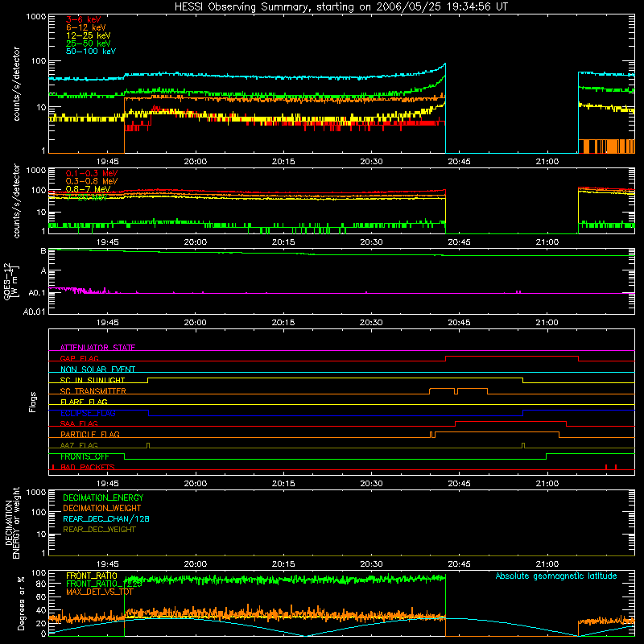Click 21:00 tick label under keV panel

pos(547,162)
